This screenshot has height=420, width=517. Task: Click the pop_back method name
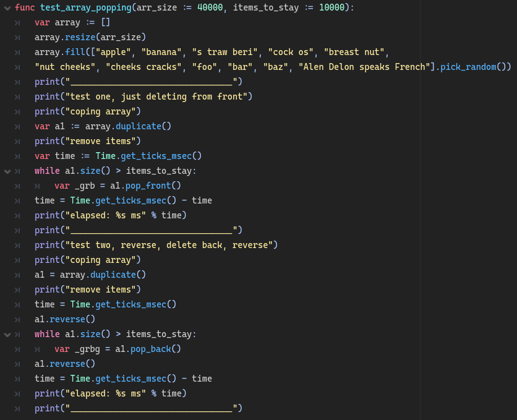click(x=151, y=349)
